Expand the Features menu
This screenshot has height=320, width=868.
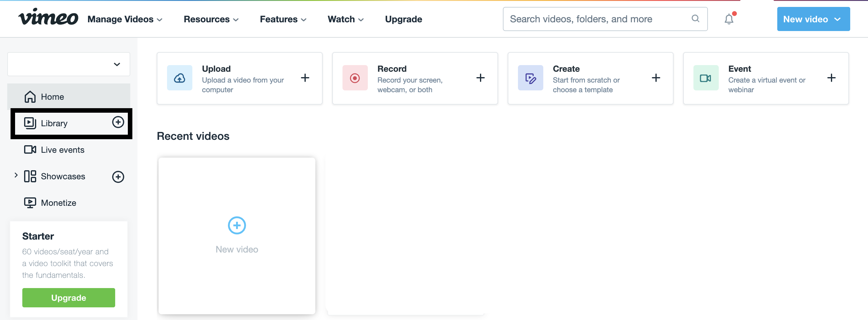coord(283,19)
